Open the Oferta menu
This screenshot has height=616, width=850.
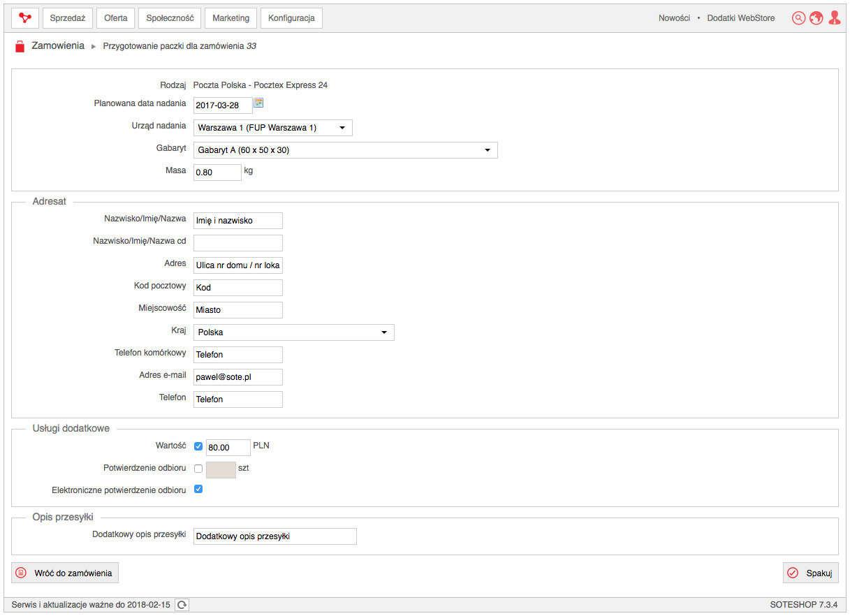(x=116, y=18)
